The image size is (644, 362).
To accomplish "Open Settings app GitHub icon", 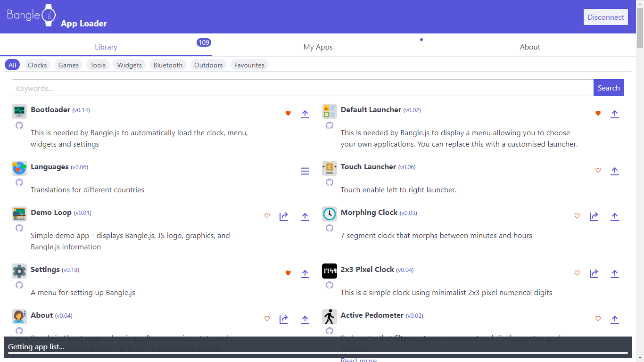I will [19, 285].
